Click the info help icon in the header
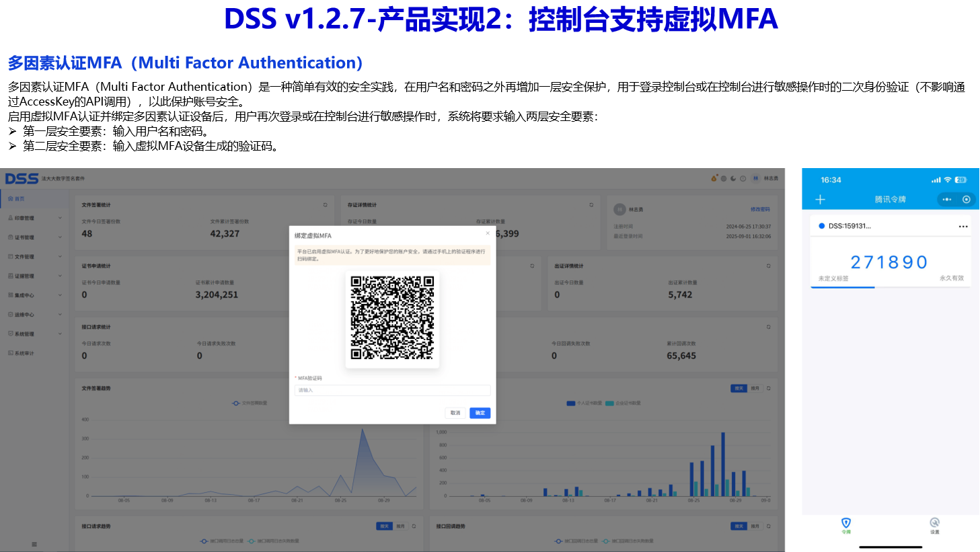This screenshot has height=552, width=980. click(x=743, y=178)
